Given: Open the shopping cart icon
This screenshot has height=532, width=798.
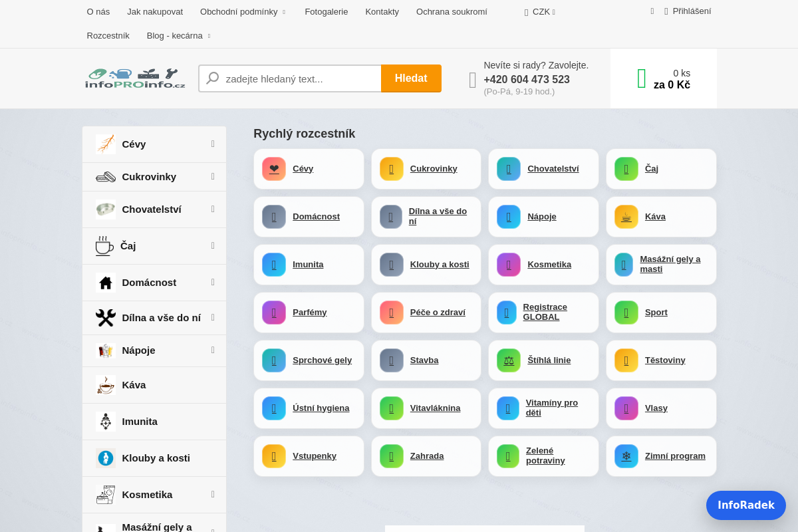Looking at the screenshot, I should click(642, 78).
